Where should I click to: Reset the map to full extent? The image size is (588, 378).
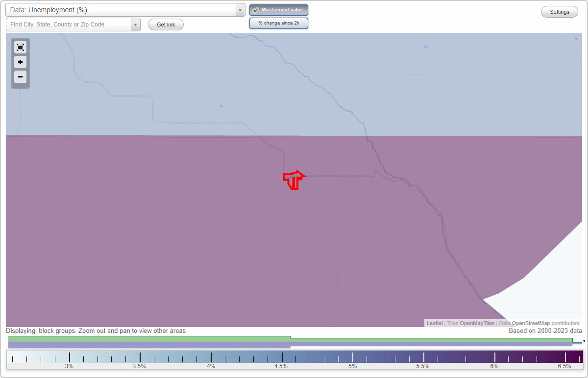coord(20,47)
